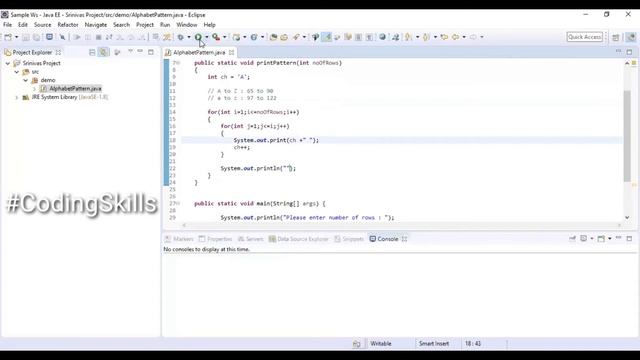Screen dimensions: 640x360
Task: Open the Run configurations dropdown arrow
Action: pos(207,37)
